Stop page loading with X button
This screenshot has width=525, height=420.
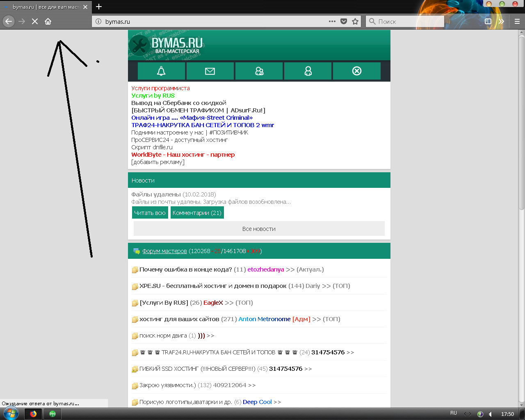[35, 21]
